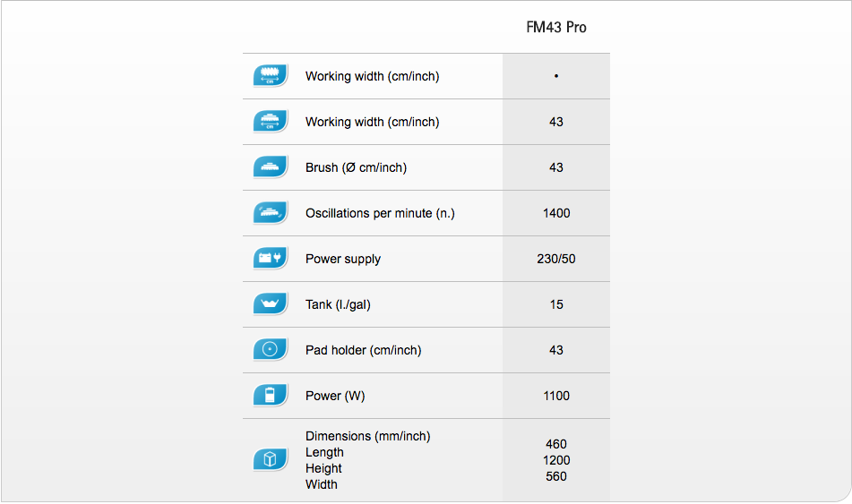Select the Brush diameter icon

click(x=270, y=167)
